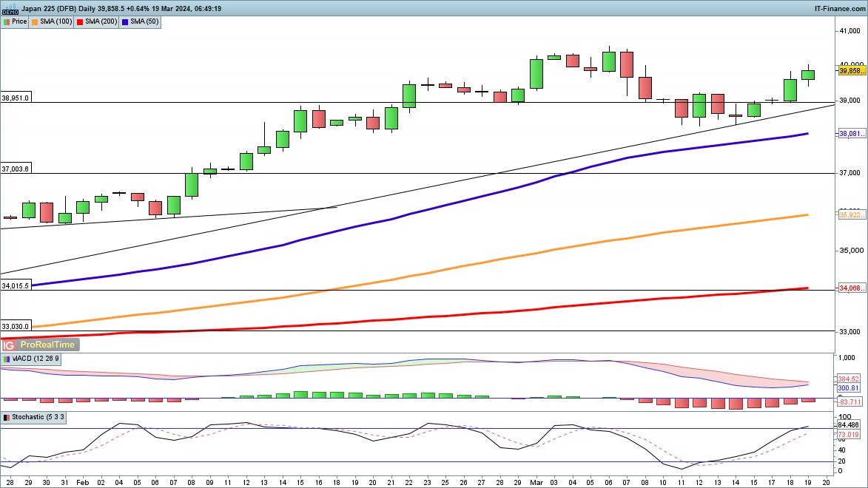
Task: Click the 37,003.6 horizontal level label
Action: (16, 169)
